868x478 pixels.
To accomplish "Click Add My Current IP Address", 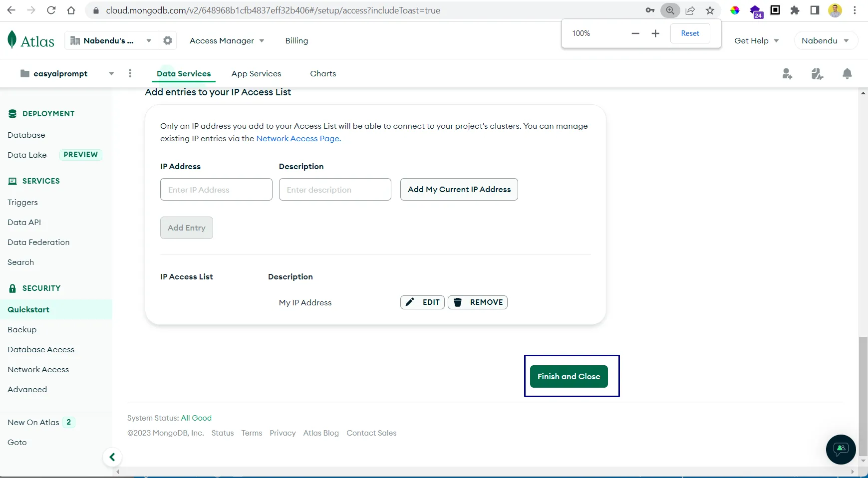I will tap(459, 189).
